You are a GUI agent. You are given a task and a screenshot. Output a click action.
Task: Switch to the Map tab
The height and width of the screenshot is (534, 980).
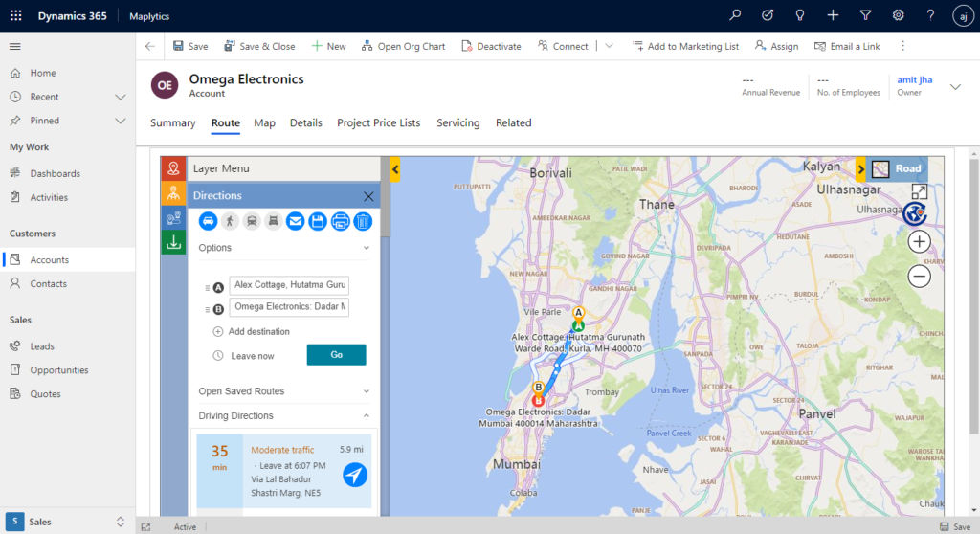pyautogui.click(x=264, y=123)
